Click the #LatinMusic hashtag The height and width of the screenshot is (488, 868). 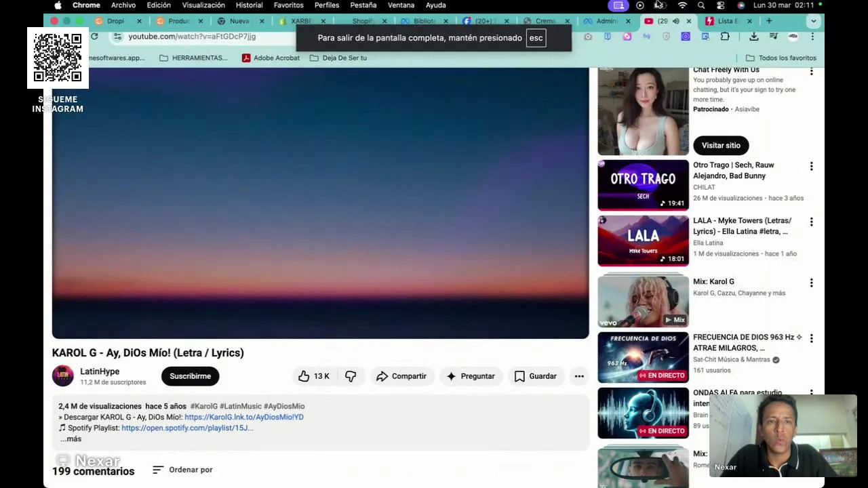point(240,406)
